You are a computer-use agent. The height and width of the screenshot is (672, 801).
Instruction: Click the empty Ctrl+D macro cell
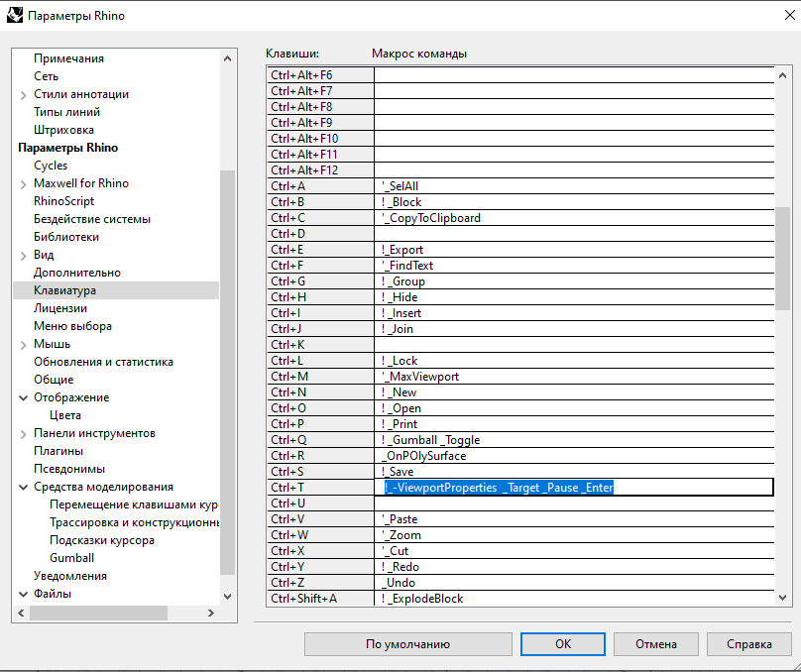tap(573, 234)
